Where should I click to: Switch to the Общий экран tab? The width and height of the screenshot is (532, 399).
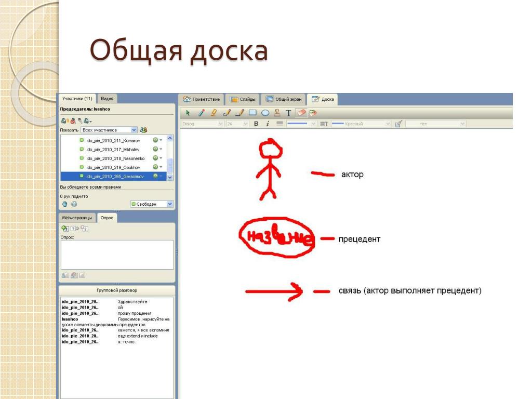coord(284,99)
